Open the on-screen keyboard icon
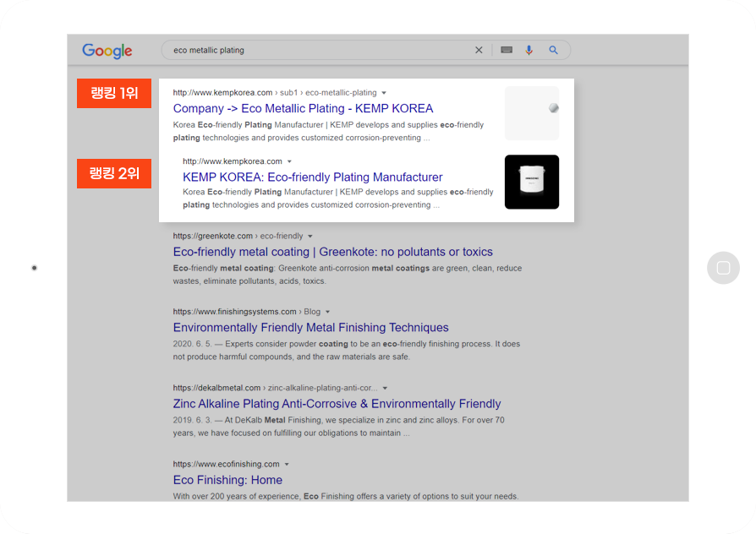 click(507, 50)
